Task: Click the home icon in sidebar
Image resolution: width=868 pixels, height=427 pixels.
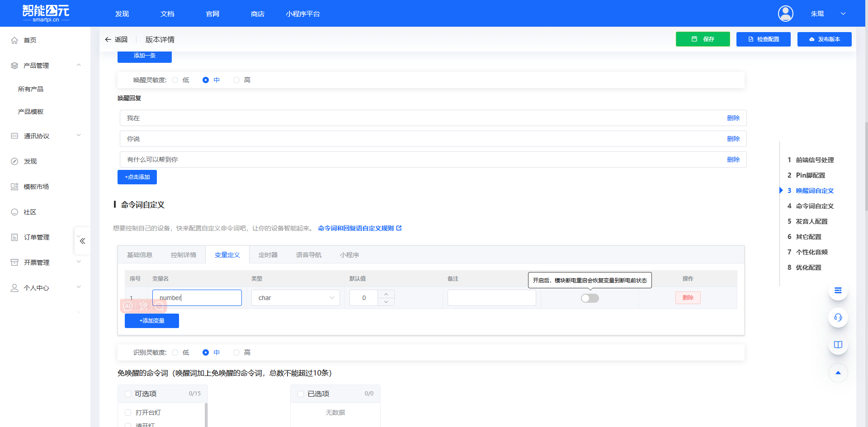Action: (x=14, y=40)
